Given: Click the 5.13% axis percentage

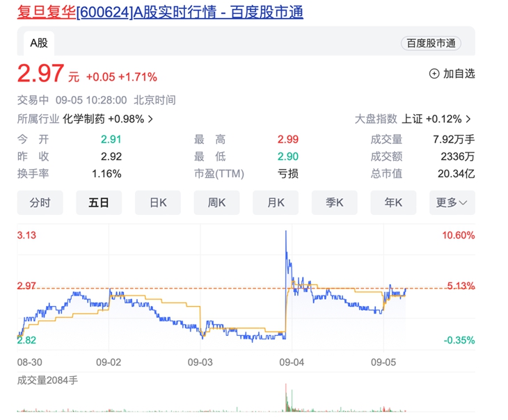Looking at the screenshot, I should coord(461,286).
